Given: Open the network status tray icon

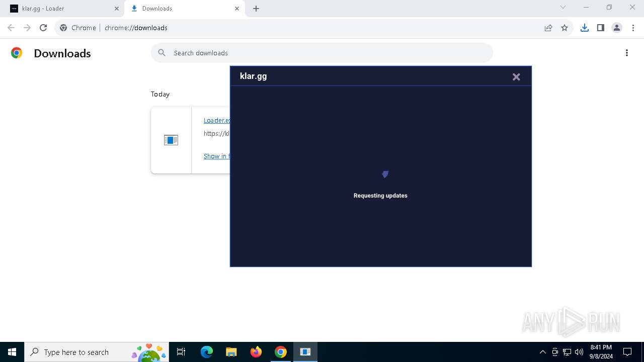Looking at the screenshot, I should (x=567, y=352).
